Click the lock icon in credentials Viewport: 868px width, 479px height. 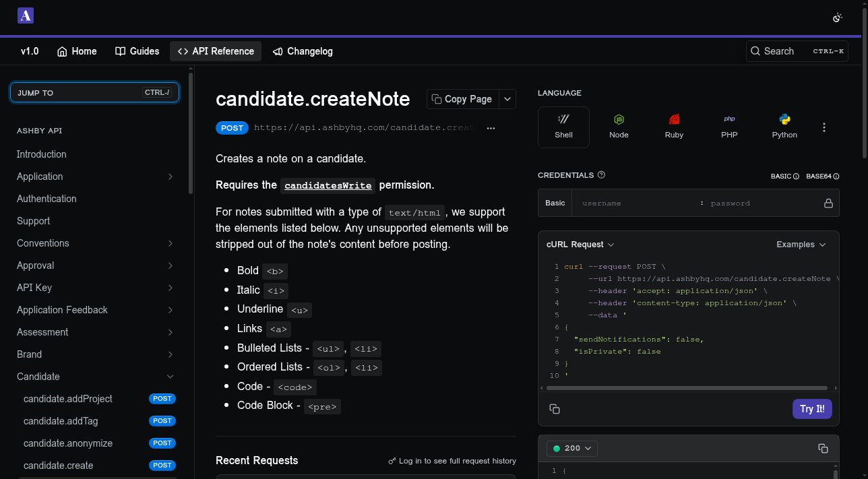828,203
